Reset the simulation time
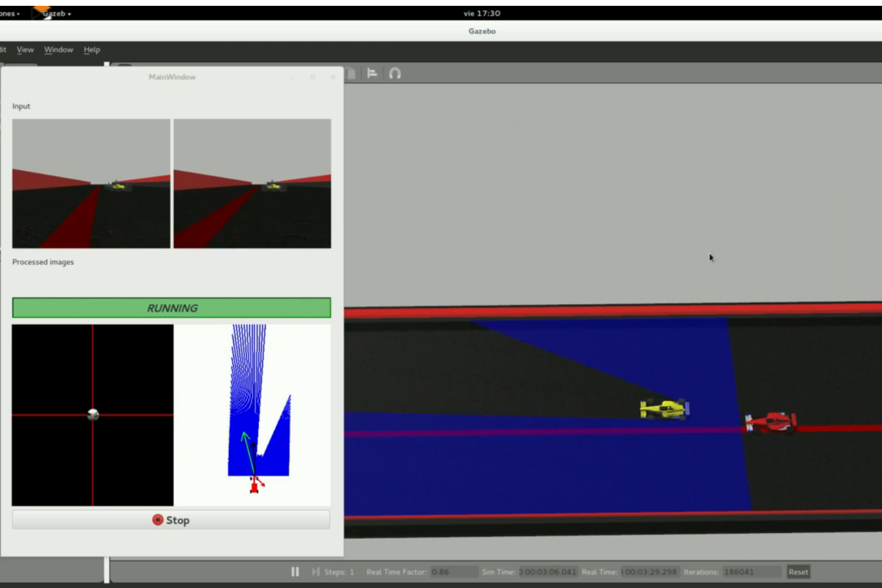882x588 pixels. [x=798, y=572]
